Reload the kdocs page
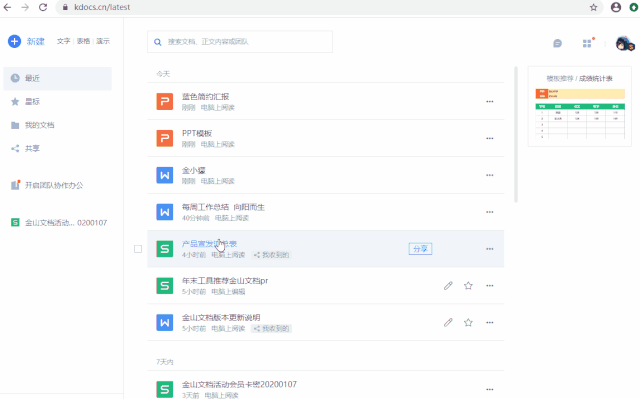Image resolution: width=640 pixels, height=399 pixels. [43, 7]
